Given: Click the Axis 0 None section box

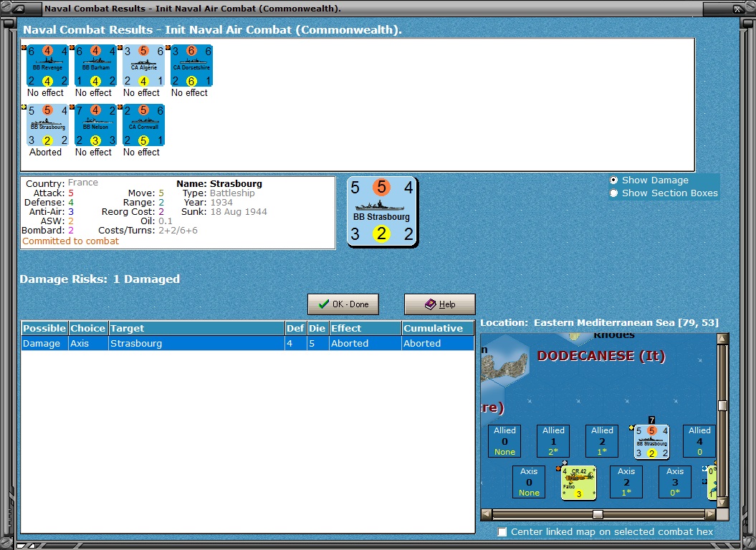Looking at the screenshot, I should pyautogui.click(x=529, y=482).
